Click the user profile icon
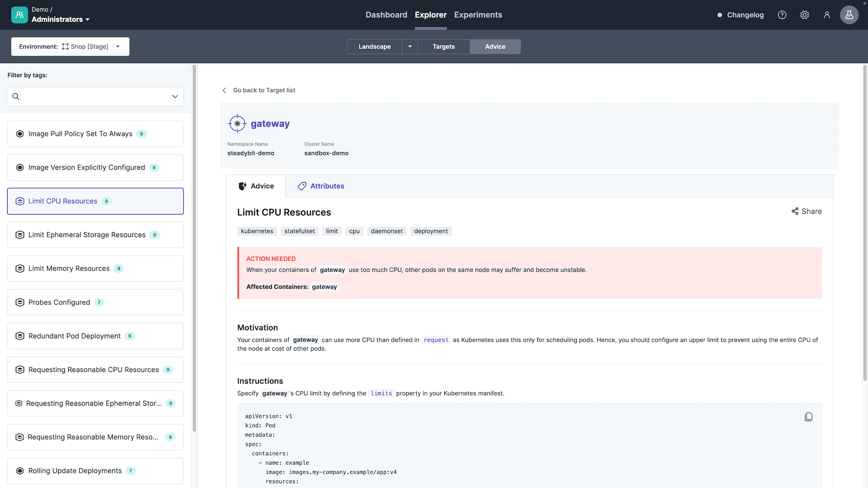Viewport: 868px width, 488px height. click(x=826, y=15)
